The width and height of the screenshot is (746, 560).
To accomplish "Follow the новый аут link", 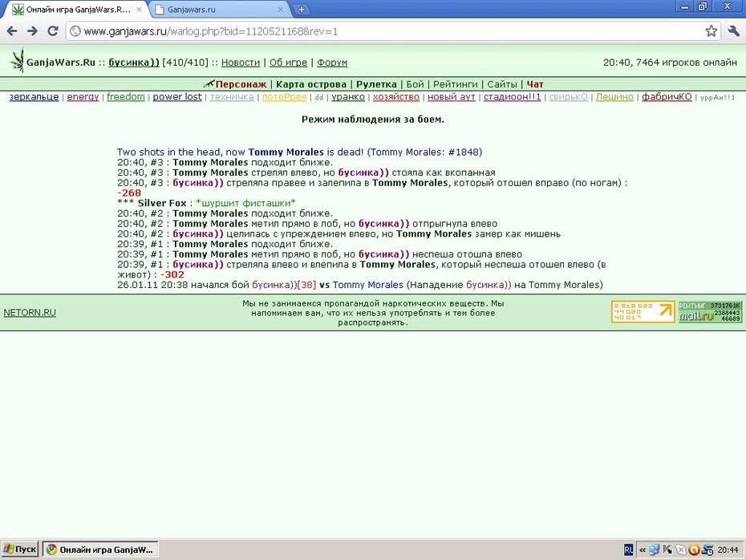I will (x=451, y=96).
